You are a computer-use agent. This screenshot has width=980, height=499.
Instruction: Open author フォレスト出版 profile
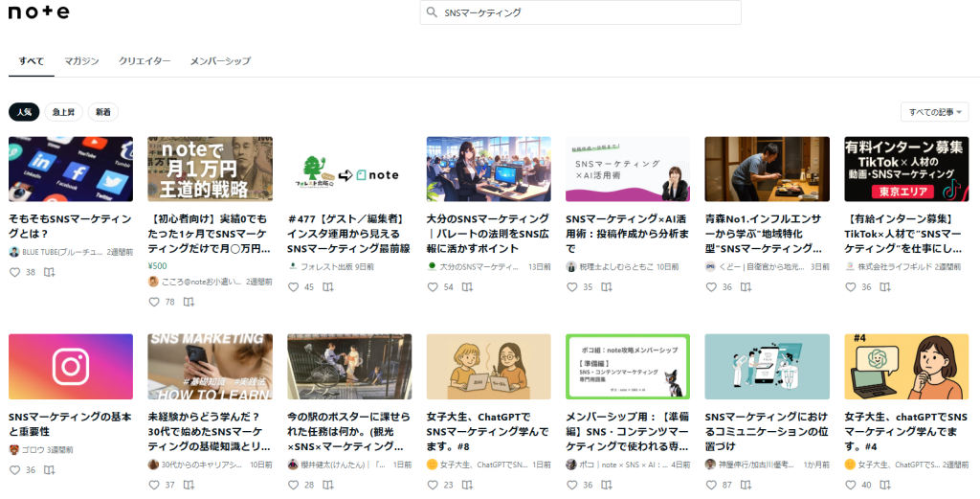point(325,266)
